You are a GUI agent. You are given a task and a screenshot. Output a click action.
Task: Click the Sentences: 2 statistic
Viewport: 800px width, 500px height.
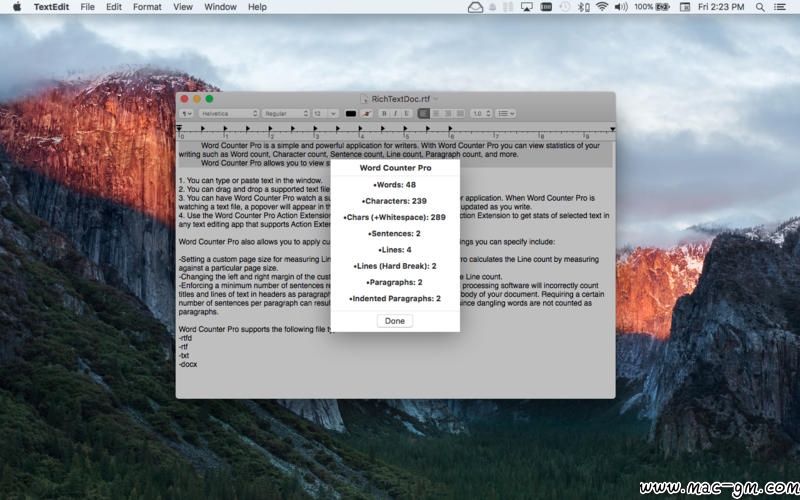(394, 234)
